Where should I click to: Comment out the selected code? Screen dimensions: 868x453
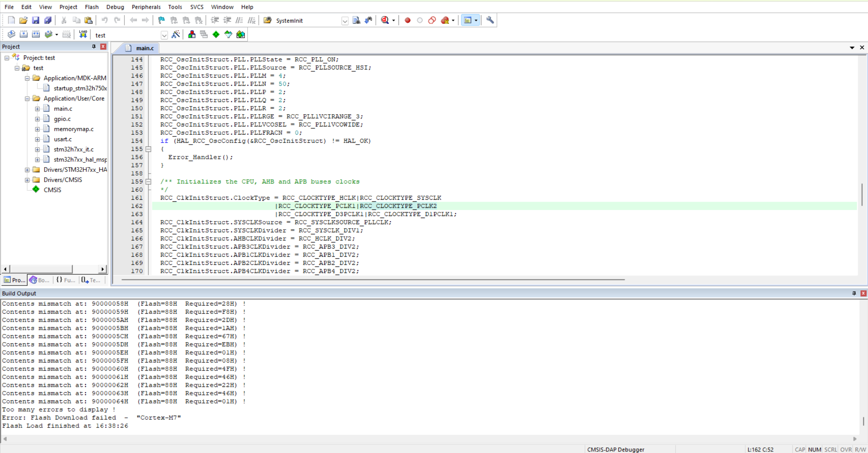(x=239, y=20)
